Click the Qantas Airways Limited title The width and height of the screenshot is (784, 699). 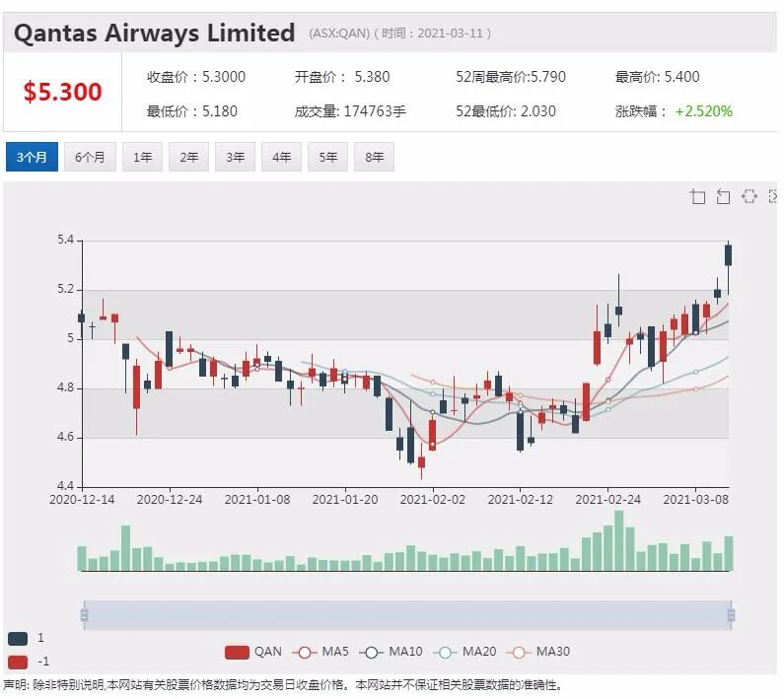pyautogui.click(x=154, y=33)
